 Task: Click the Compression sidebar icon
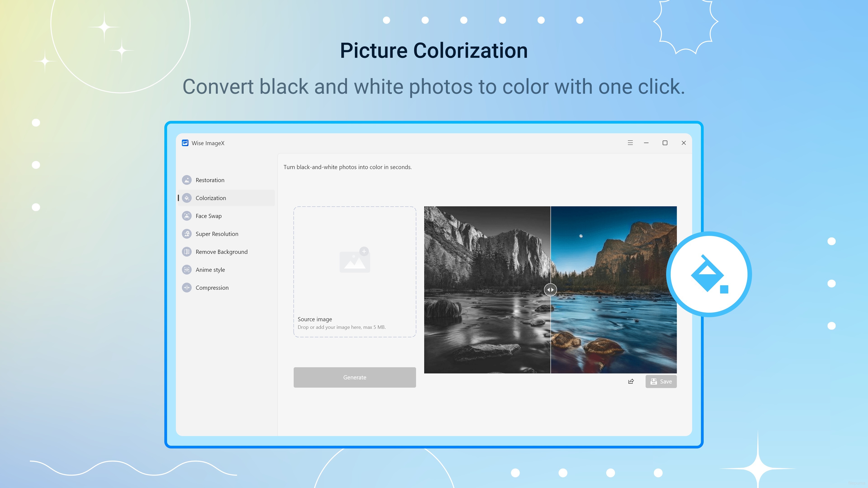(187, 288)
